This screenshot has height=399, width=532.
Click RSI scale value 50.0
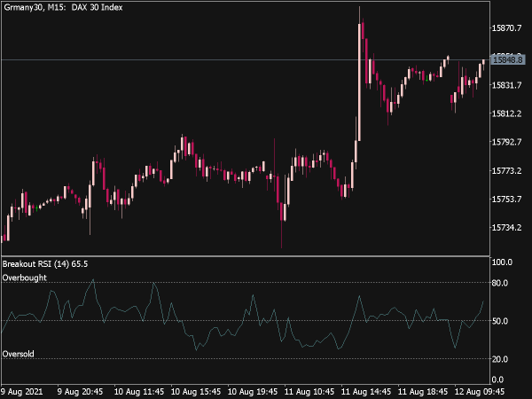[500, 321]
